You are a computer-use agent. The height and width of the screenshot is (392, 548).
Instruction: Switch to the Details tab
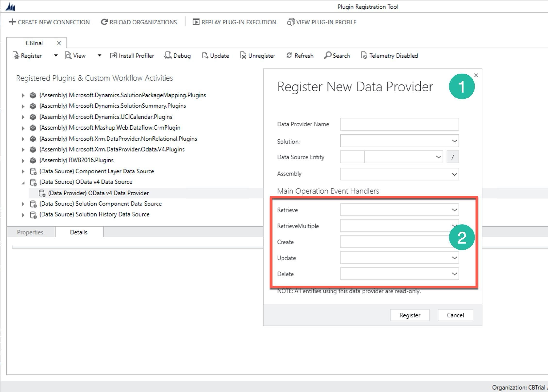(x=79, y=232)
